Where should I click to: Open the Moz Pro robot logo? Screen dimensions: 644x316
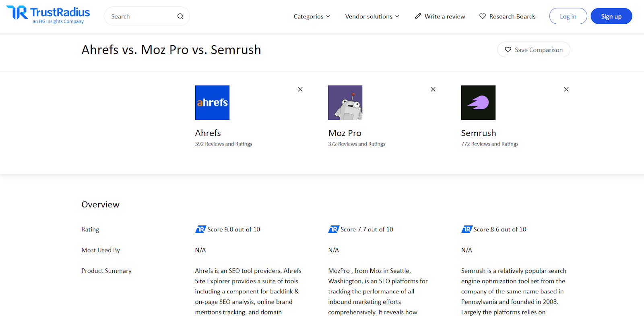[x=345, y=102]
